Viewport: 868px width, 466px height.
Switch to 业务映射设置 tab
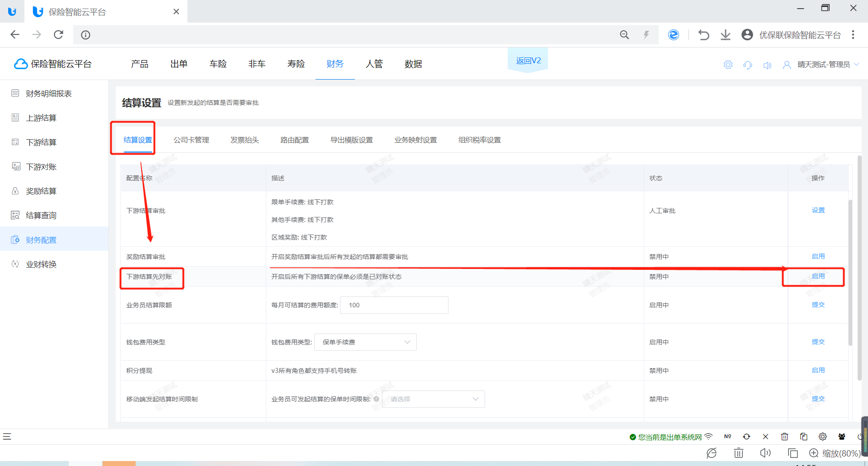tap(415, 140)
